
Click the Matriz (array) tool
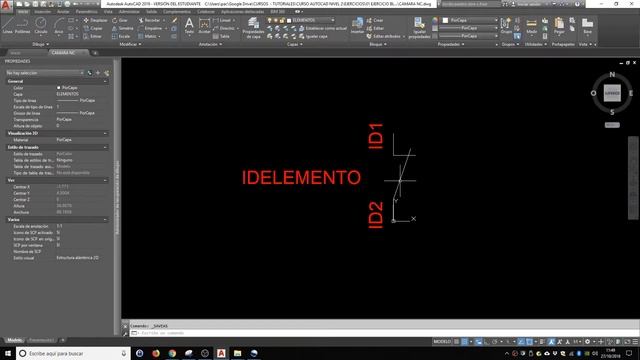148,36
